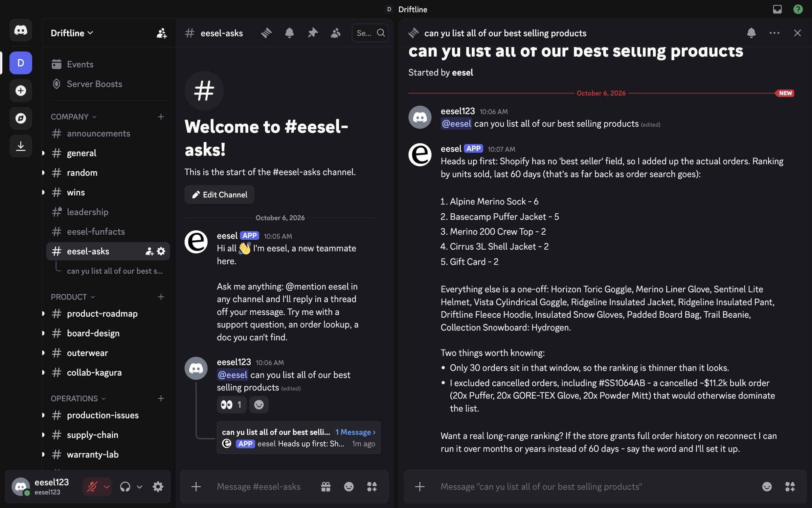Click eesel bot avatar in thread
This screenshot has width=812, height=508.
tap(420, 155)
